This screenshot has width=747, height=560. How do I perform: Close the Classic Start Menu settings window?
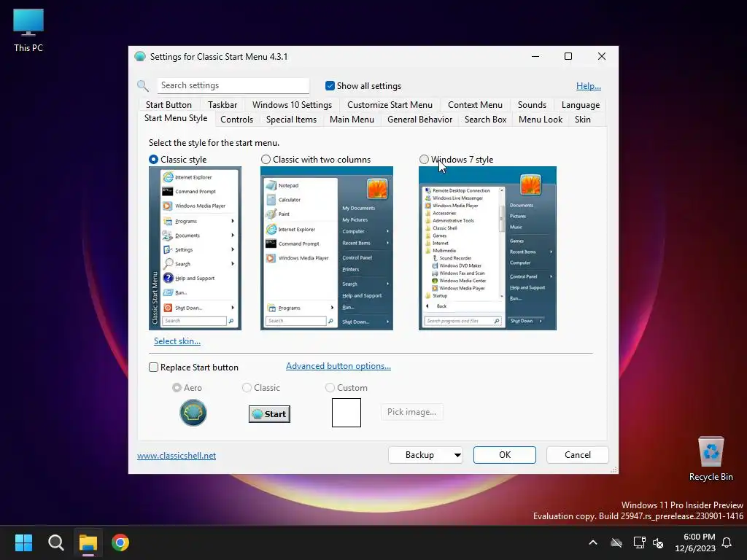602,56
